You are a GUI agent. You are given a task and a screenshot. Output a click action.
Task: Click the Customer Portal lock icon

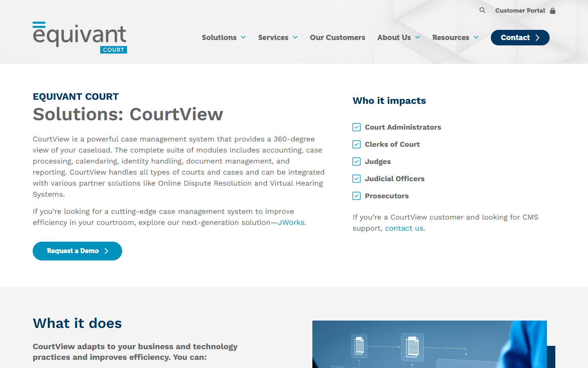click(x=552, y=11)
